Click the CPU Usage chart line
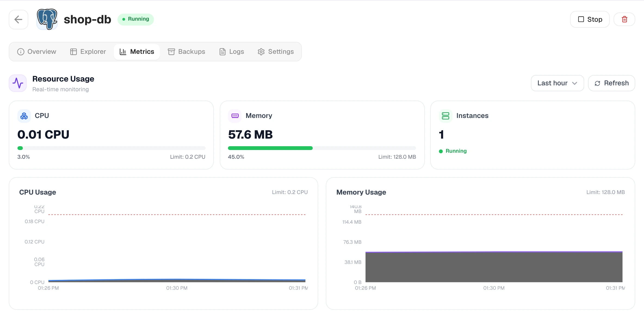The image size is (644, 331). click(x=177, y=280)
